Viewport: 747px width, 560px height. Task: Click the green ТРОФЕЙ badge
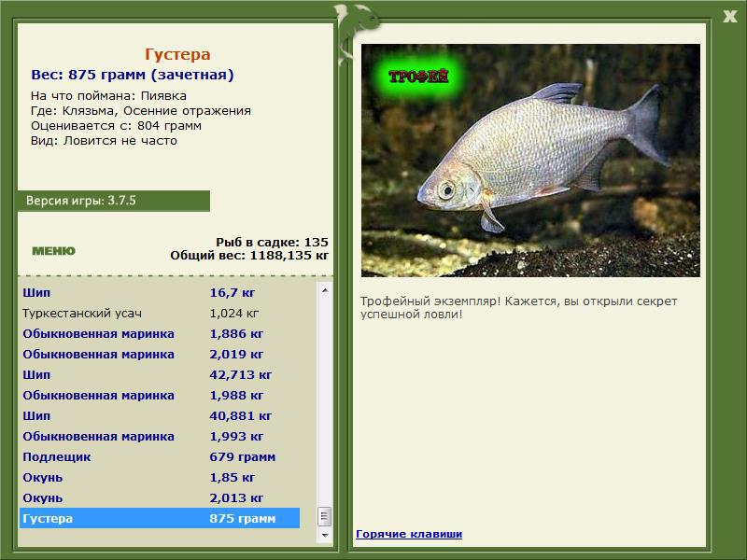[x=418, y=77]
